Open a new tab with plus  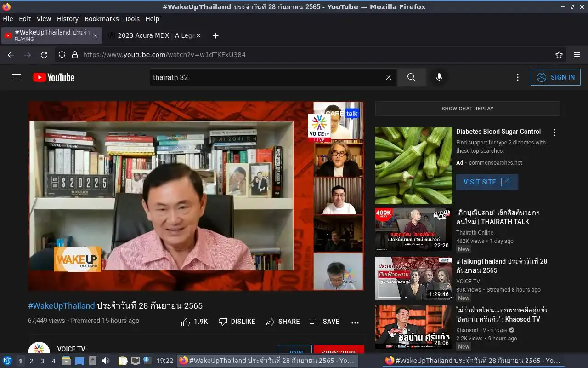click(215, 35)
